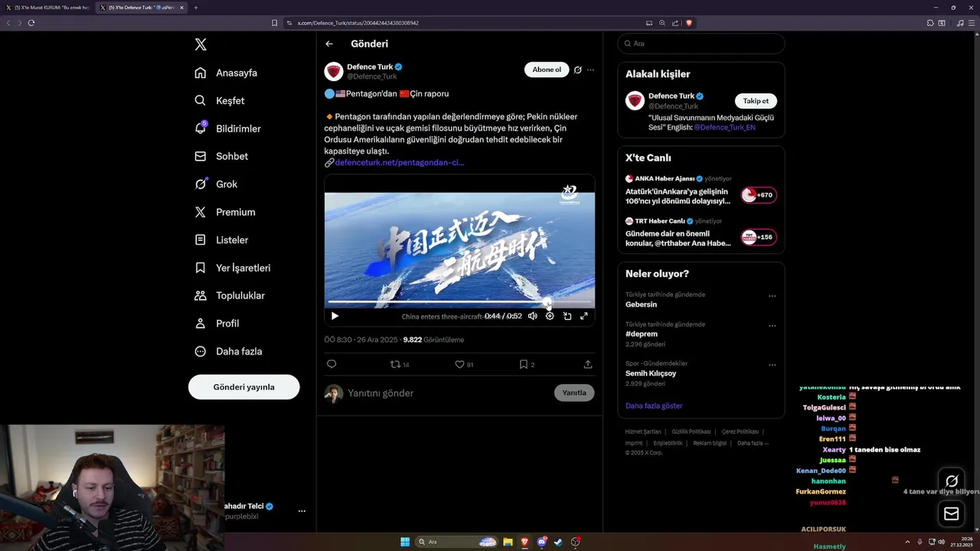Click the Grok icon beside Abone ol
The width and height of the screenshot is (980, 551).
coord(578,70)
